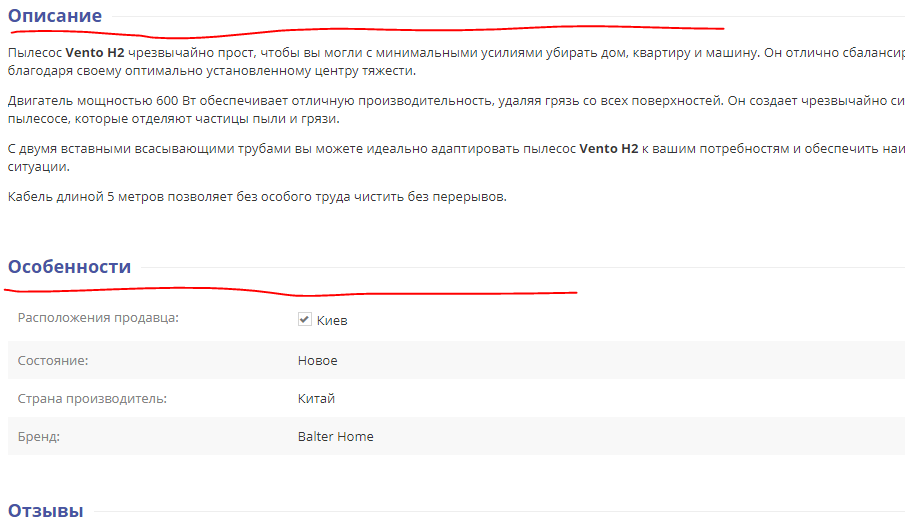
Task: Click the центру тяжести sentence line
Action: [x=212, y=71]
